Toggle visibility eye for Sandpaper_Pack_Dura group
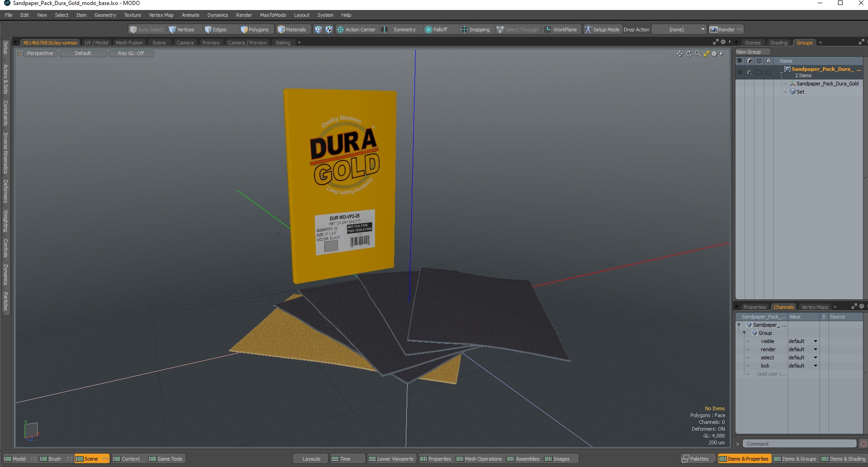This screenshot has width=868, height=467. 740,72
